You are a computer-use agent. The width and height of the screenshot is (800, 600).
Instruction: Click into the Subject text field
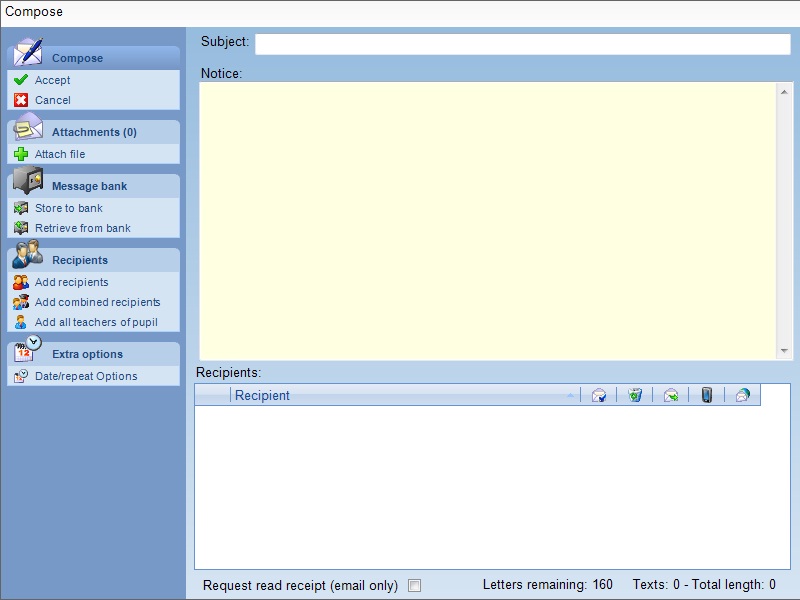522,44
